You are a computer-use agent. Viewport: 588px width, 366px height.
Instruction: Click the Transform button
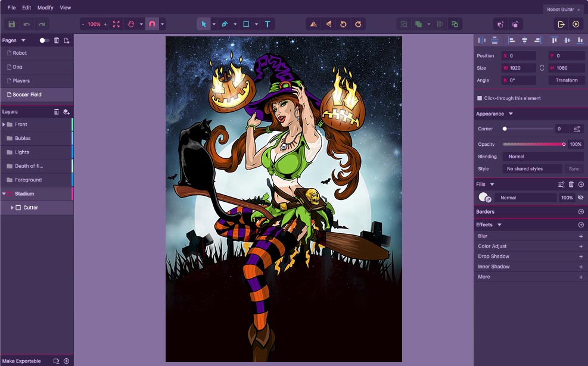pyautogui.click(x=566, y=80)
